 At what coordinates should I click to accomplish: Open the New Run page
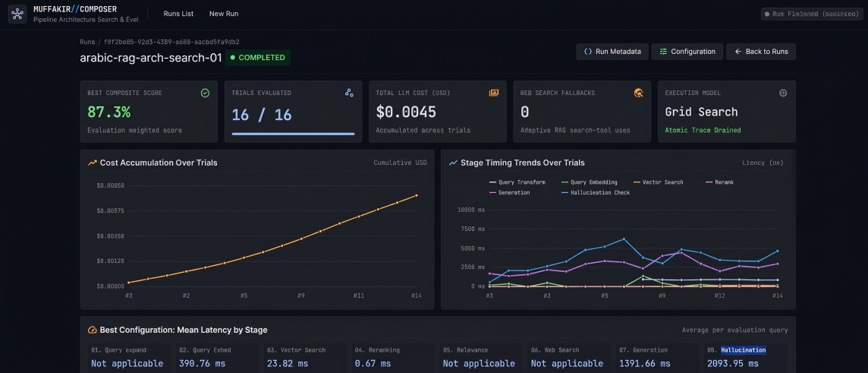pos(224,14)
